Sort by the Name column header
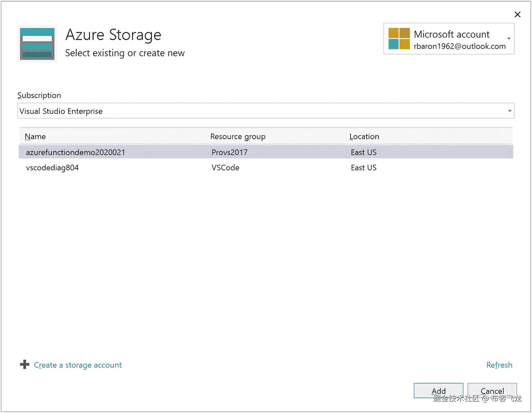The width and height of the screenshot is (532, 413). click(x=35, y=137)
